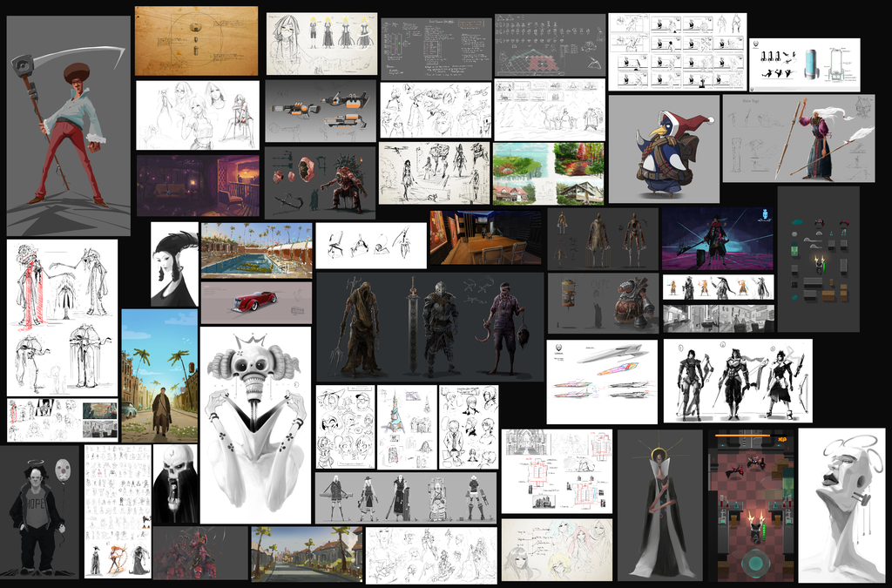Open sepia sketch of mechs and woman
Viewport: 892px width, 588px height.
point(435,172)
